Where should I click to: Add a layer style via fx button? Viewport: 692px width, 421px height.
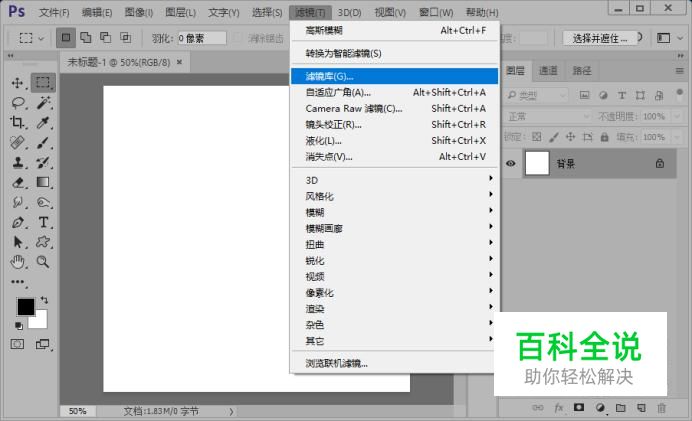pyautogui.click(x=559, y=408)
